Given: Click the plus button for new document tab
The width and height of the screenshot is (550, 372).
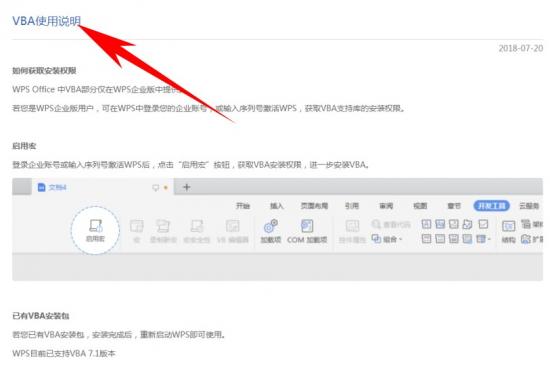Looking at the screenshot, I should coord(187,187).
